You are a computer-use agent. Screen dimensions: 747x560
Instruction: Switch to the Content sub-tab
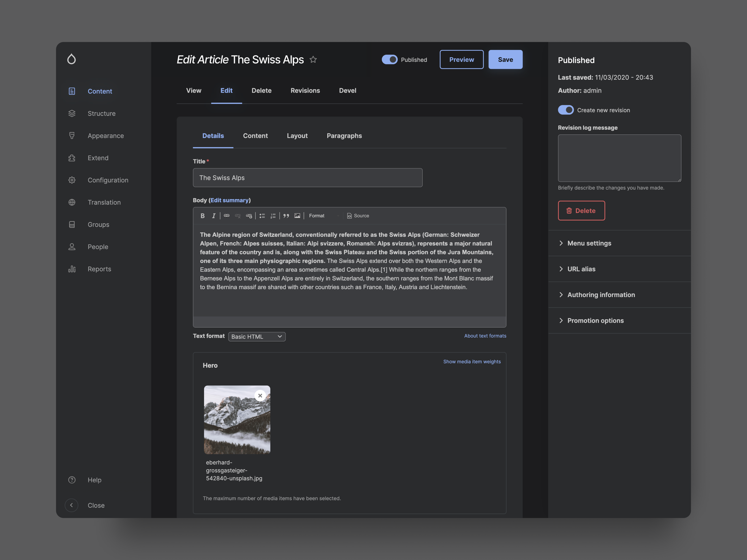click(x=255, y=136)
